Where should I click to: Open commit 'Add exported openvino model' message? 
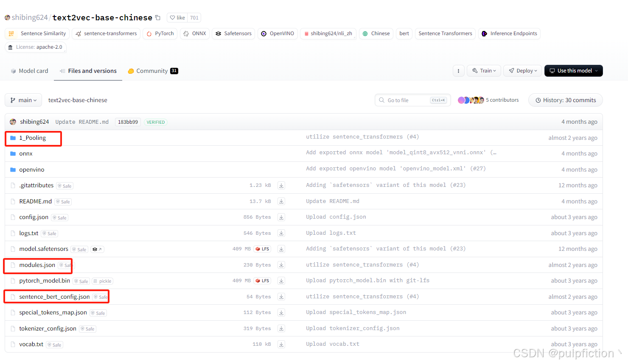click(x=396, y=169)
